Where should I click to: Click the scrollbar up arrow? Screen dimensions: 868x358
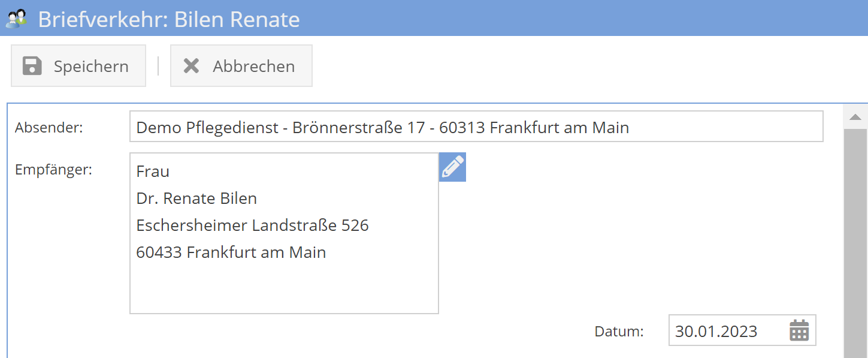click(x=855, y=116)
